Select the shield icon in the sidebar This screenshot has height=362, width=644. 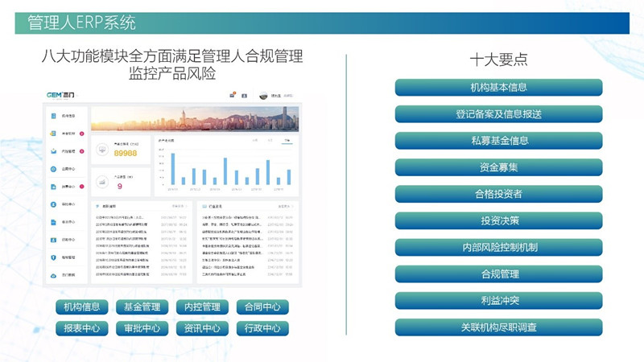point(54,257)
